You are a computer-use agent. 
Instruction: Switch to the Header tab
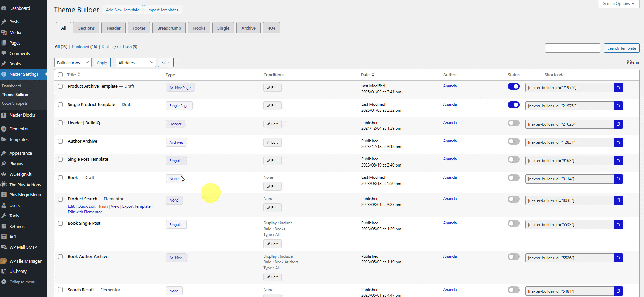[114, 28]
